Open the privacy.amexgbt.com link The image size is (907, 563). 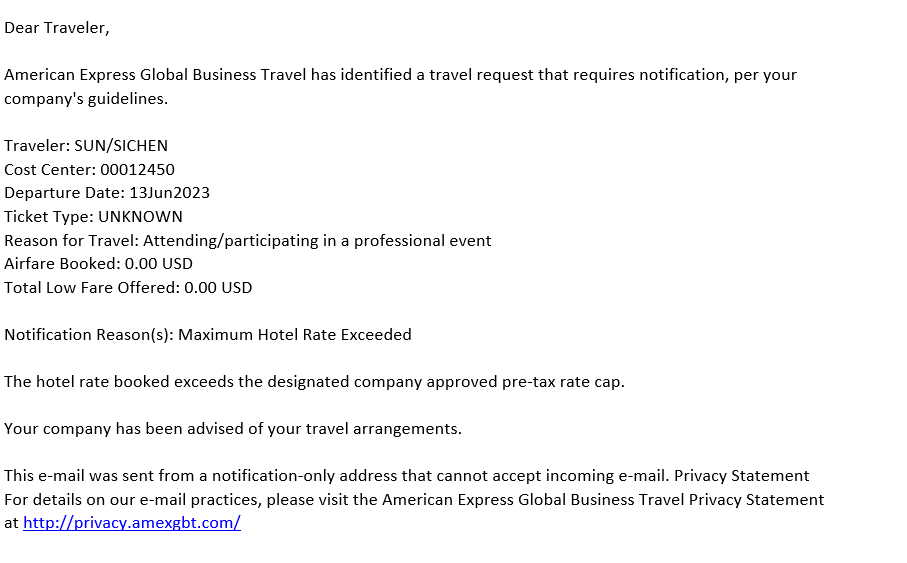click(132, 522)
